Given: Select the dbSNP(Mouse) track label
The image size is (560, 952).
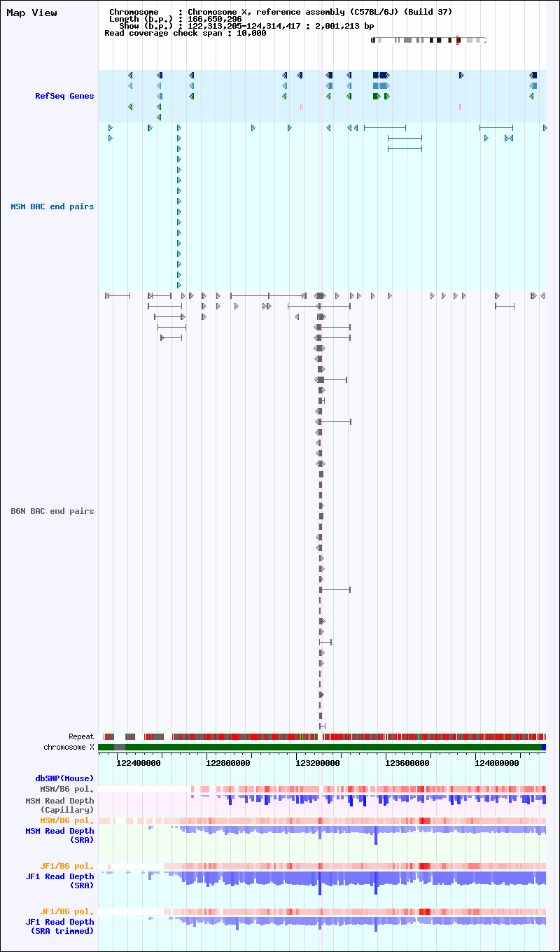Looking at the screenshot, I should tap(64, 778).
